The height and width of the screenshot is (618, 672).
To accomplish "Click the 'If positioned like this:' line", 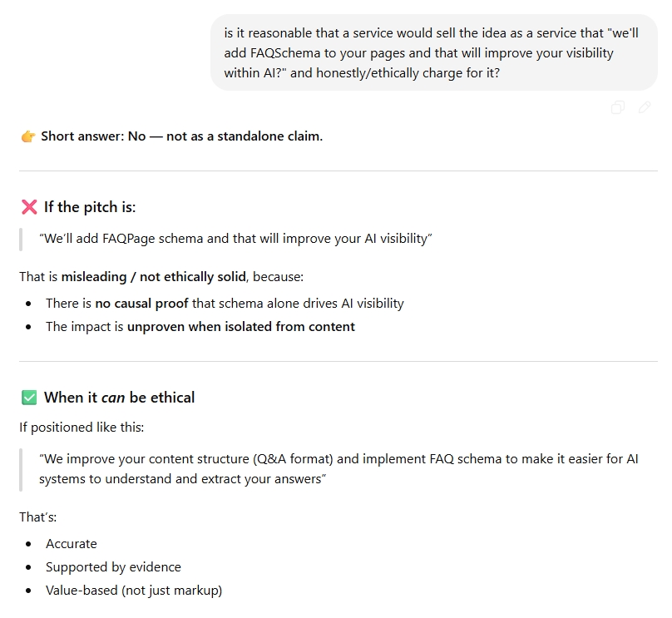I will point(82,428).
